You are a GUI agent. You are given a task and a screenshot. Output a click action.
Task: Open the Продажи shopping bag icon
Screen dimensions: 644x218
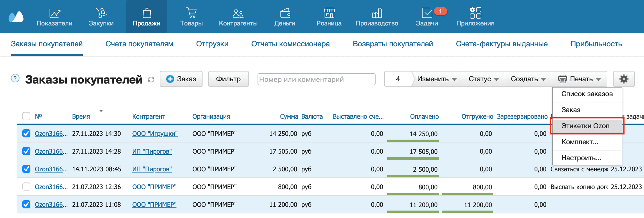[x=147, y=13]
